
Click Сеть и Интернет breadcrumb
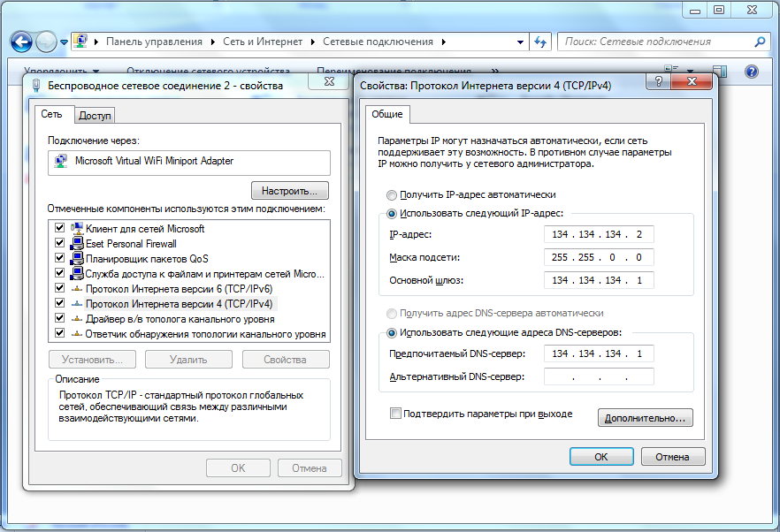coord(263,42)
